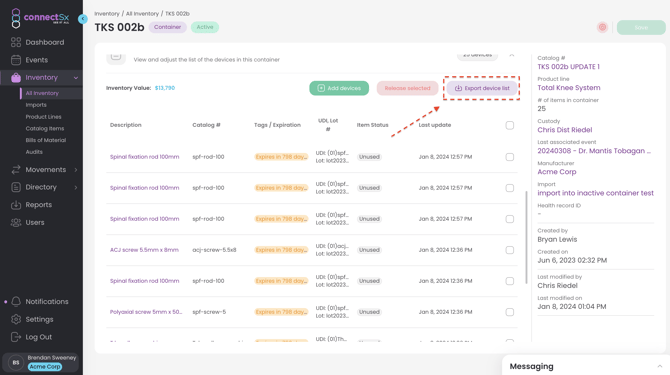Open the Dashboard grid icon
The height and width of the screenshot is (375, 670).
coord(16,42)
